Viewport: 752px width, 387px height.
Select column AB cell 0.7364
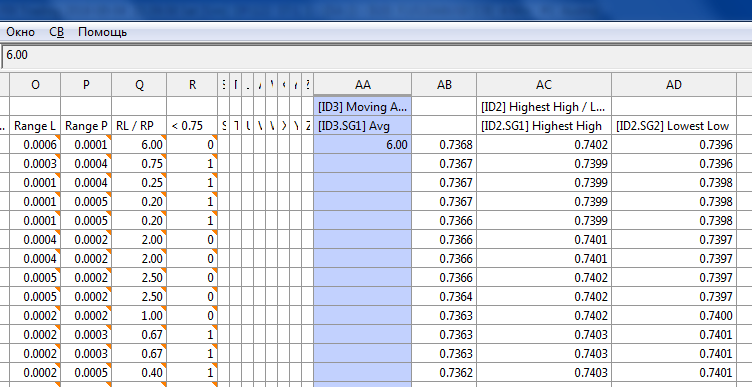pos(444,296)
